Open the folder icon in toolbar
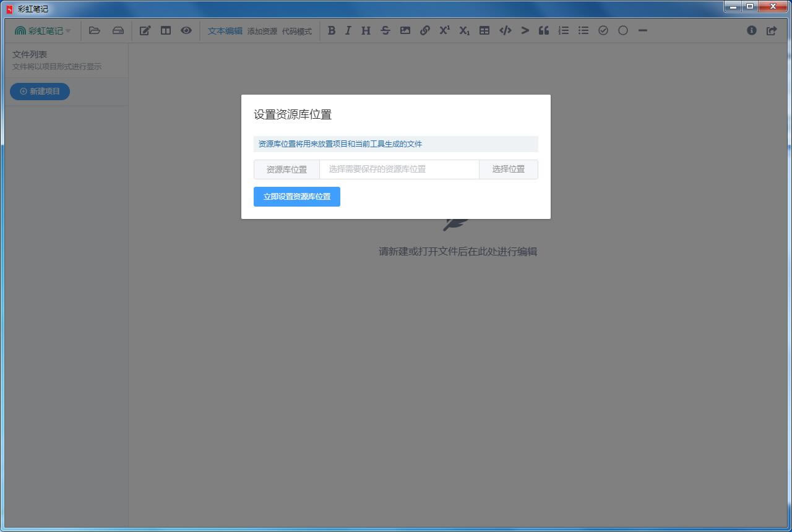This screenshot has height=532, width=792. (95, 30)
